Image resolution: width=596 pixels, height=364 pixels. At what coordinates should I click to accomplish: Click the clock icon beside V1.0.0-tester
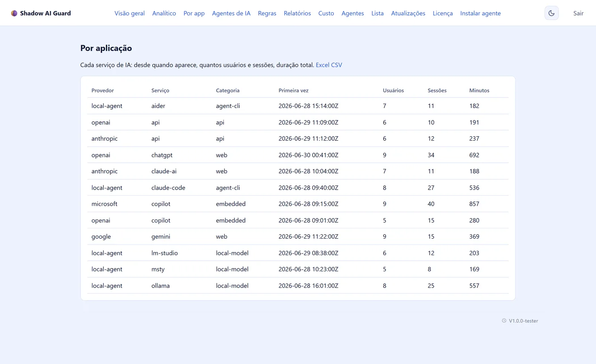tap(504, 321)
